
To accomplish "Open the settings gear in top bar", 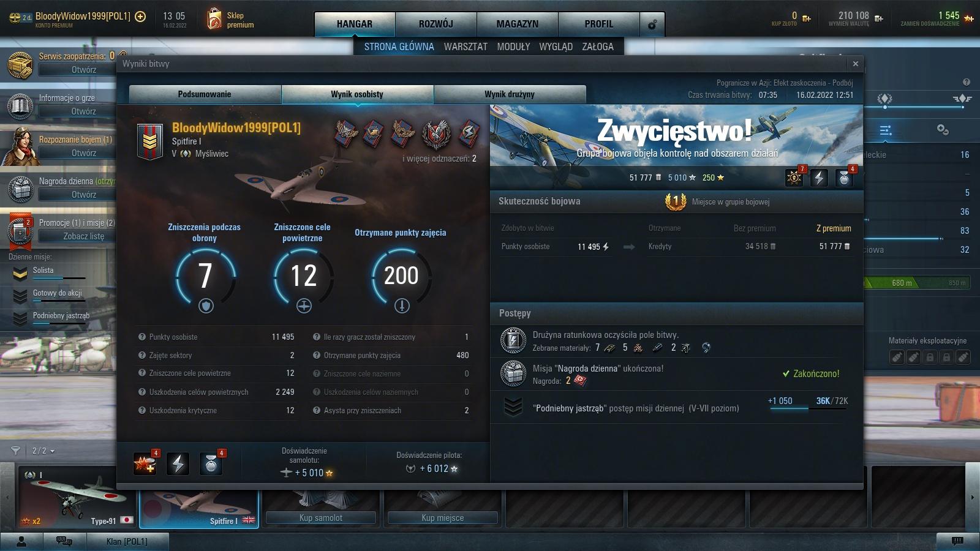I will [652, 24].
